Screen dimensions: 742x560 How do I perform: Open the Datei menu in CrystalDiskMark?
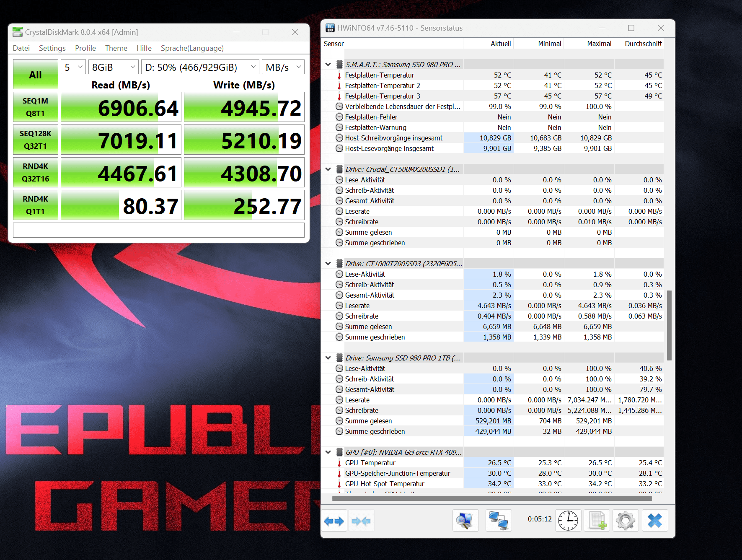[x=21, y=48]
